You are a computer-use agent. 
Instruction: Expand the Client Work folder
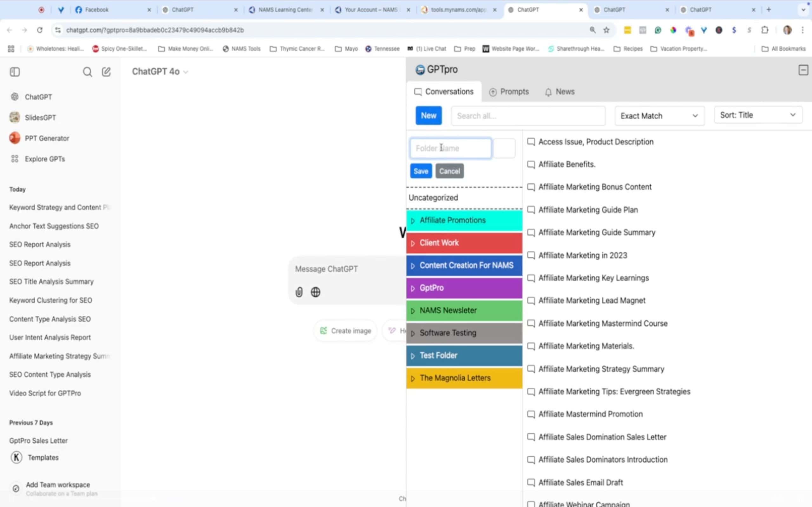pyautogui.click(x=413, y=243)
